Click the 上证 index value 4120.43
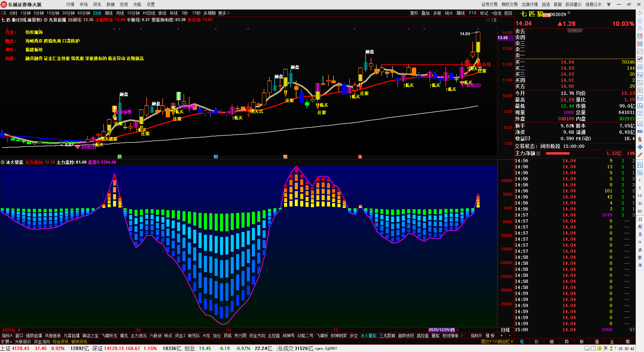The width and height of the screenshot is (644, 352). (x=20, y=348)
